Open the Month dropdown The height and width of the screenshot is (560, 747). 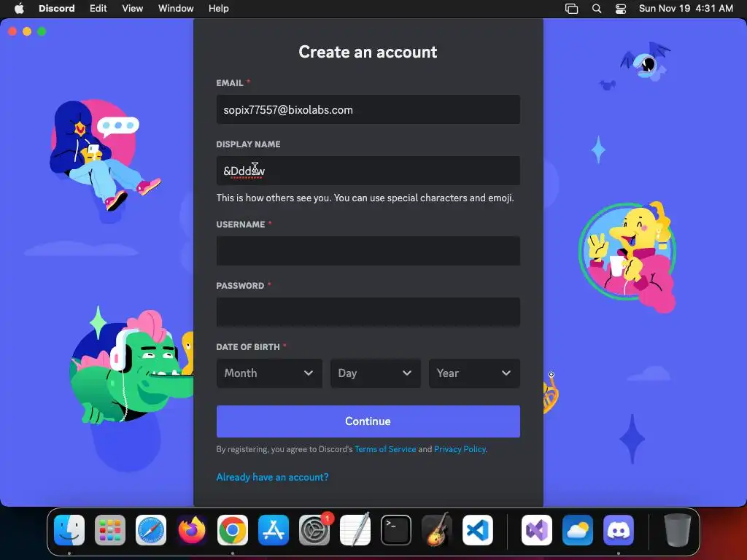[x=269, y=373]
